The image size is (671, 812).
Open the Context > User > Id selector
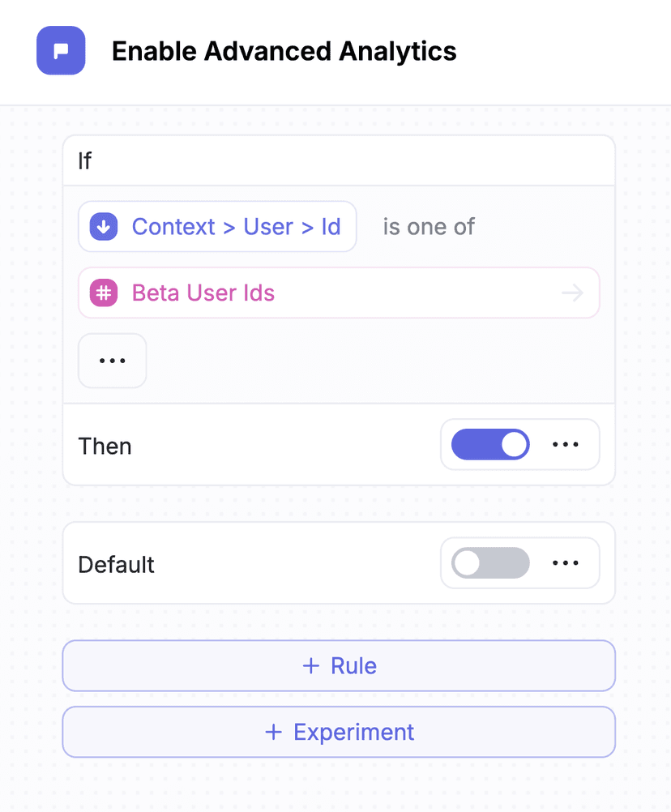[217, 227]
